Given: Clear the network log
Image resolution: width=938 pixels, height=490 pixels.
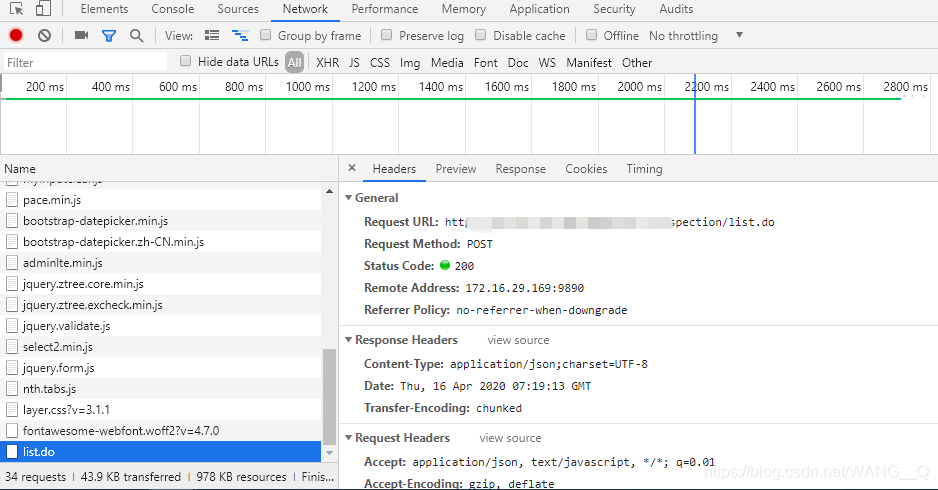Looking at the screenshot, I should tap(44, 35).
